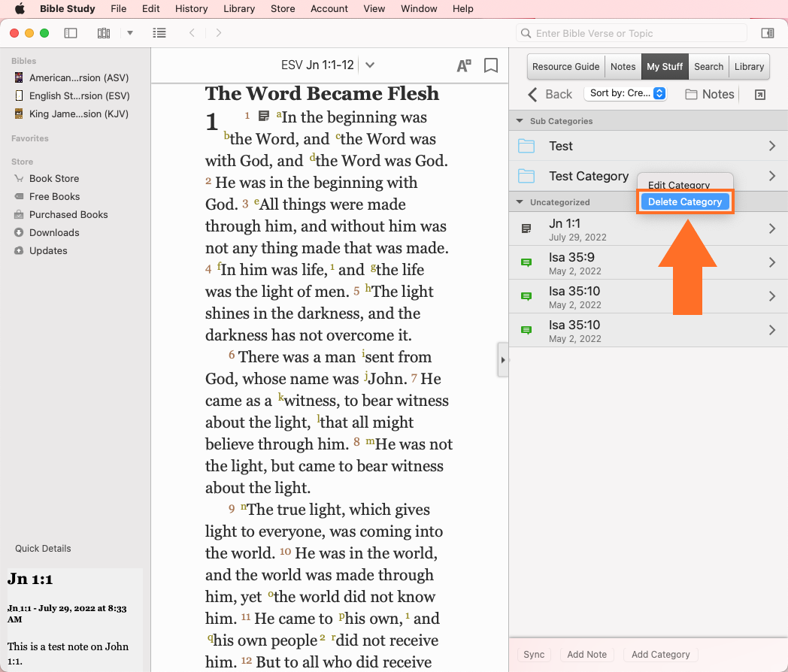
Task: Click the Bible verse search field
Action: (632, 33)
